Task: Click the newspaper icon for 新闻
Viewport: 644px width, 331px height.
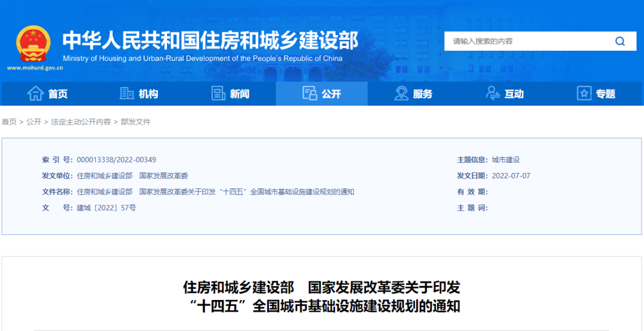Action: click(x=218, y=94)
